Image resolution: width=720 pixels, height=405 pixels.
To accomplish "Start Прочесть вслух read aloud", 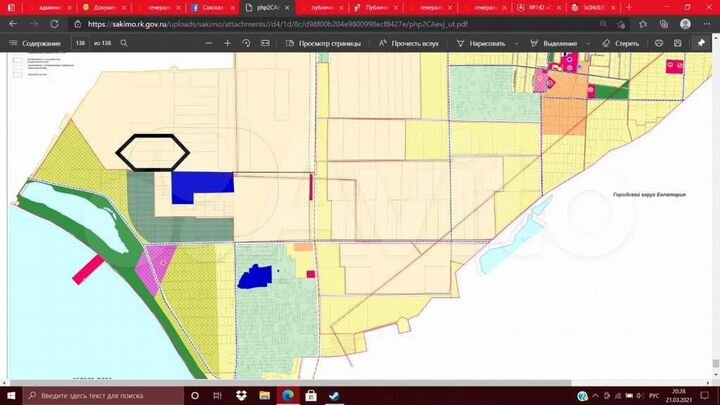I will point(409,43).
